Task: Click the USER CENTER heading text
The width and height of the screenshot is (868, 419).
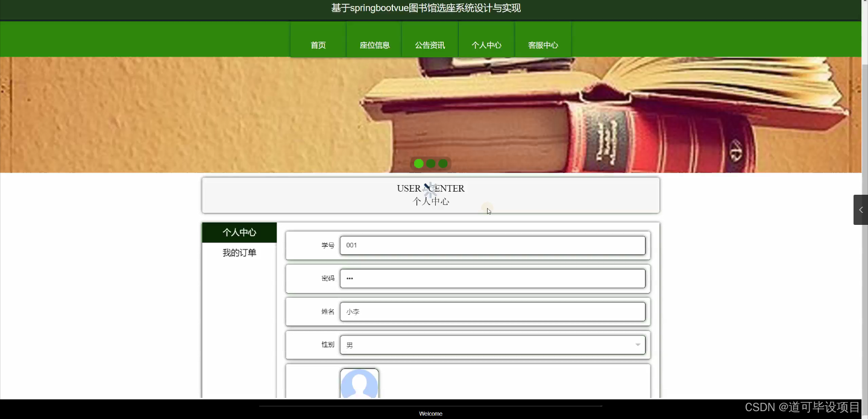Action: 431,189
